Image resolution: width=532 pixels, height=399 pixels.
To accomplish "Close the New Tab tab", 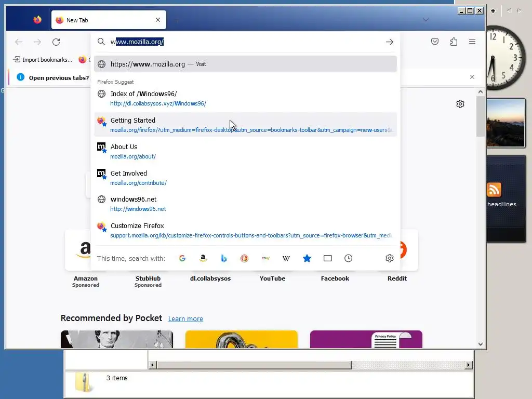I will (158, 20).
